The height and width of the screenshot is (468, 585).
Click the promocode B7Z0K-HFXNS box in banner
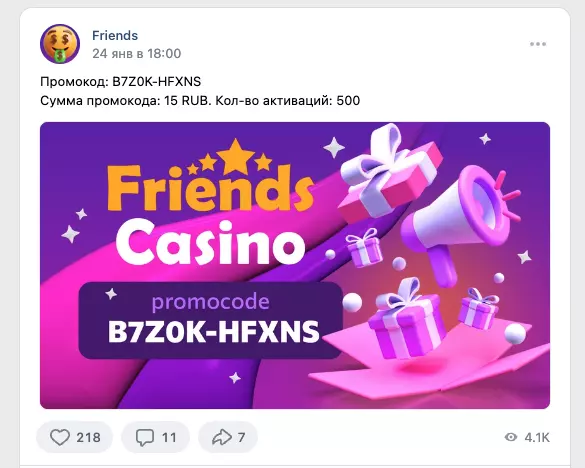click(210, 320)
